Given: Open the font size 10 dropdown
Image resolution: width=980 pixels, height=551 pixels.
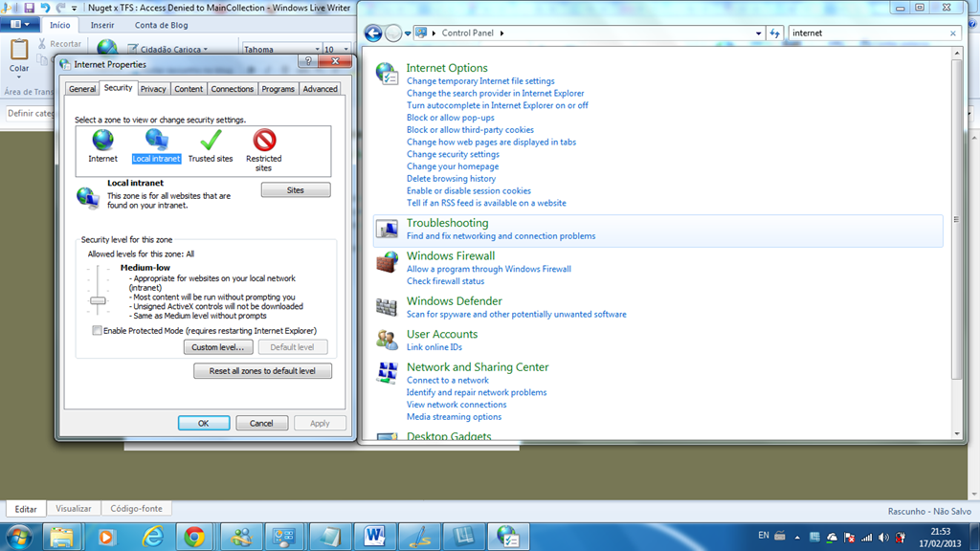Looking at the screenshot, I should (x=345, y=49).
